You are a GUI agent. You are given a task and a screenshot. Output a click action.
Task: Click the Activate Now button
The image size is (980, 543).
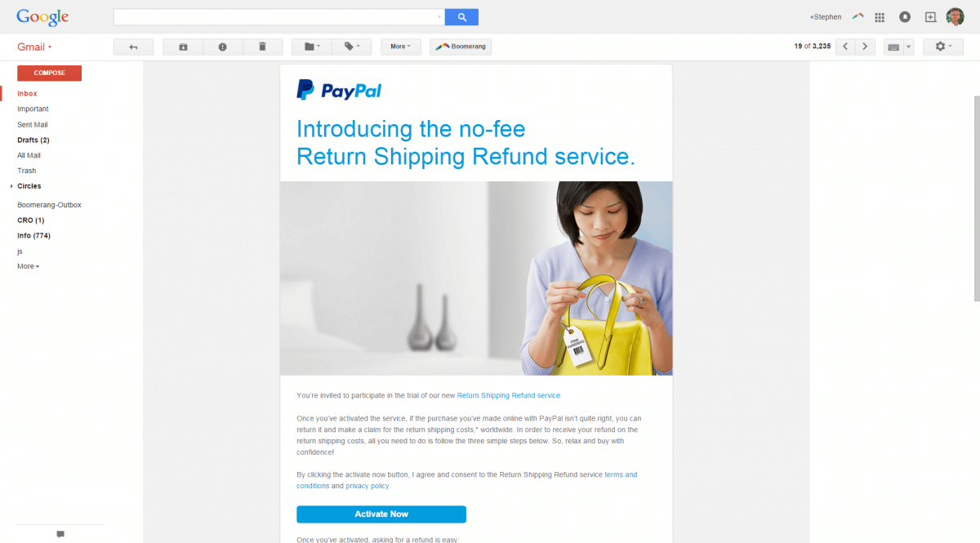381,514
